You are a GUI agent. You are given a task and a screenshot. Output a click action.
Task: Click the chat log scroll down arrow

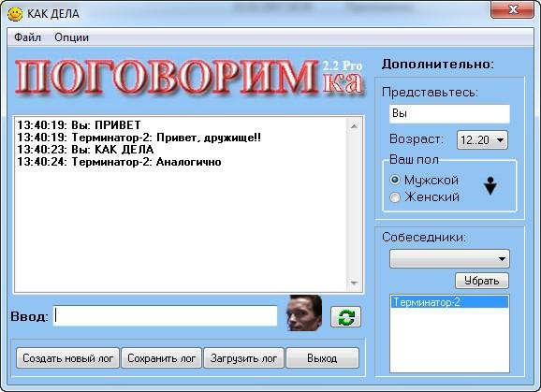354,283
